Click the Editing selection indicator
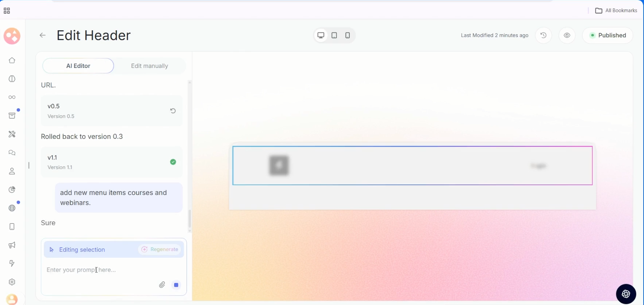 click(82, 250)
